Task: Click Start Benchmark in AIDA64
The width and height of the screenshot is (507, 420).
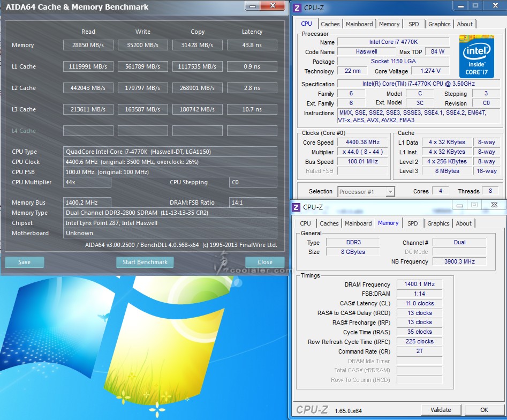Action: pyautogui.click(x=145, y=262)
